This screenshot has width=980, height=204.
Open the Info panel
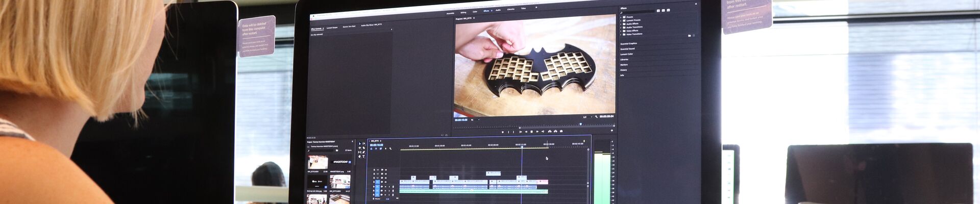pos(622,75)
